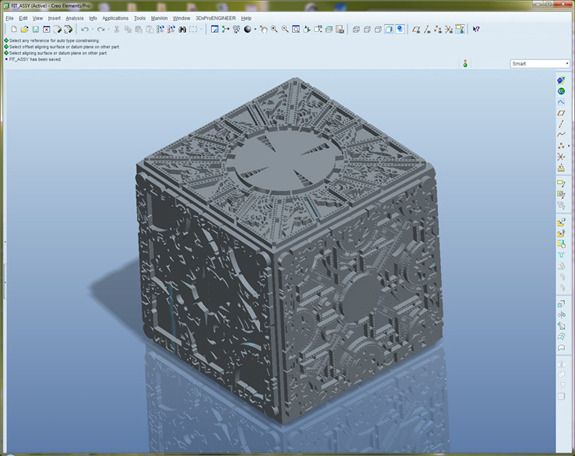This screenshot has height=456, width=575.
Task: Toggle coordinate systems display
Action: coord(448,29)
